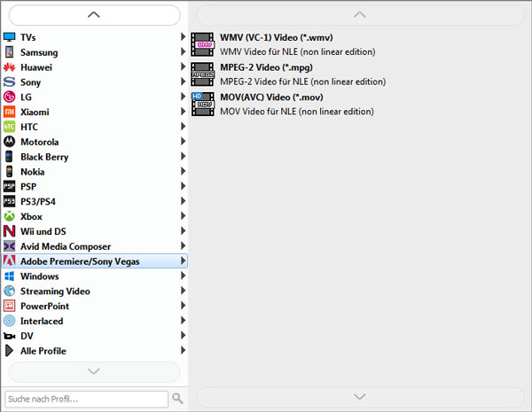Click the Interlaced disc icon
Viewport: 532px width, 412px height.
click(x=10, y=321)
